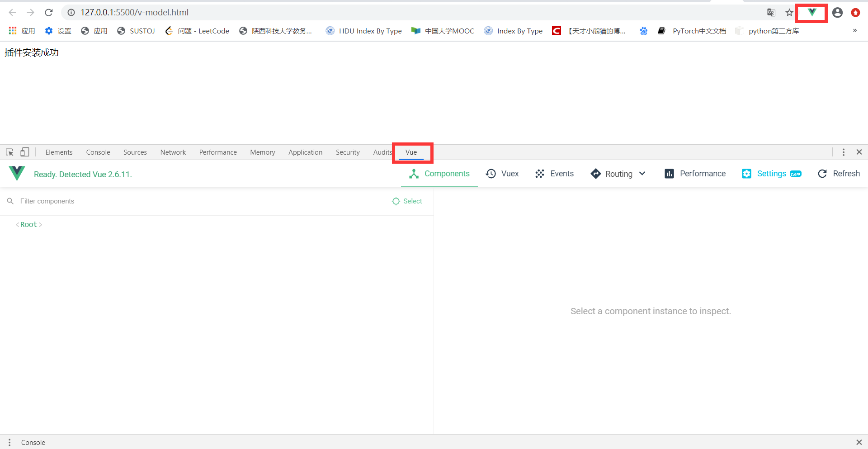Open the DevTools Performance tab
Viewport: 868px width, 449px height.
click(x=218, y=152)
